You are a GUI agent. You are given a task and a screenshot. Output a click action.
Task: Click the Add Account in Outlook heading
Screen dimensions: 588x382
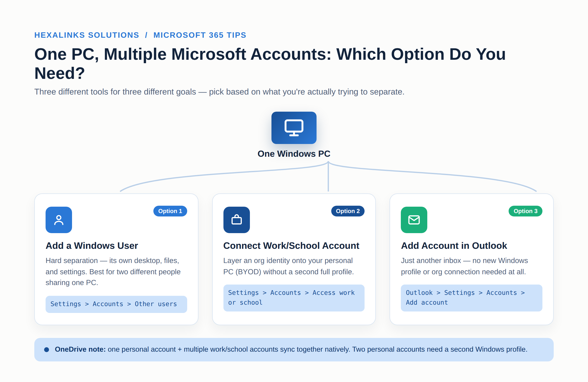pyautogui.click(x=454, y=246)
